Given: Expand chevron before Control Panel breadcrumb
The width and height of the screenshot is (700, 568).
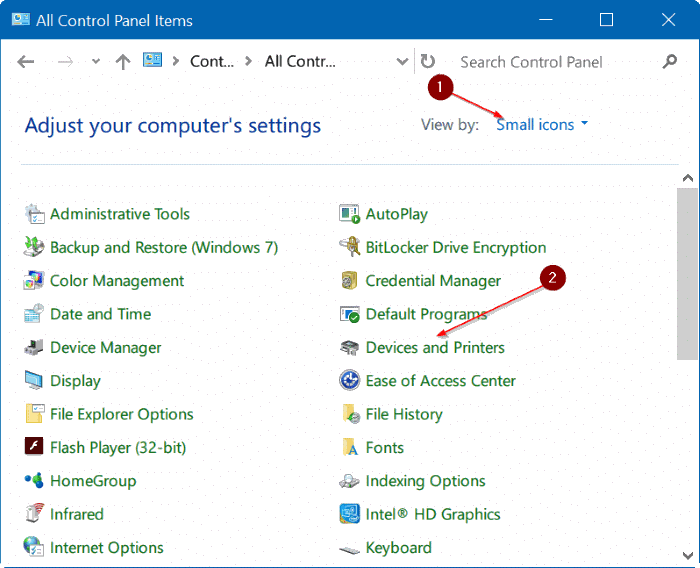Looking at the screenshot, I should [x=175, y=61].
